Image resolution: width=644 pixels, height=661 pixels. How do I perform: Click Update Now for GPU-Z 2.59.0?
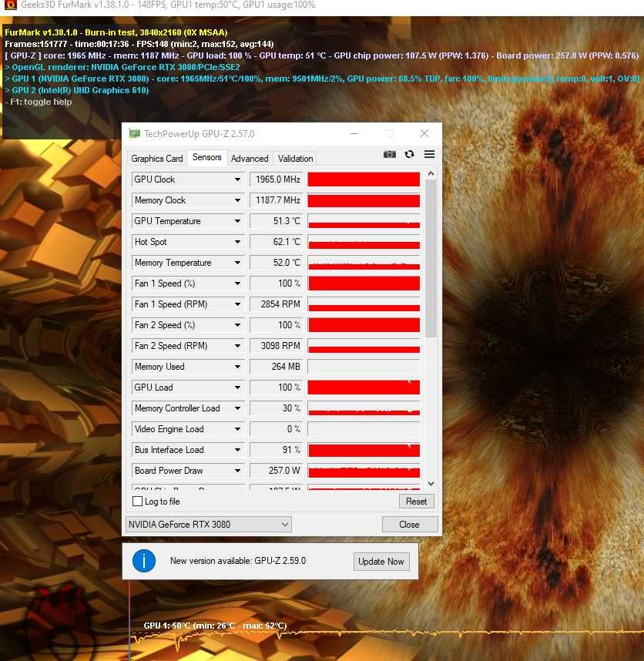(381, 562)
